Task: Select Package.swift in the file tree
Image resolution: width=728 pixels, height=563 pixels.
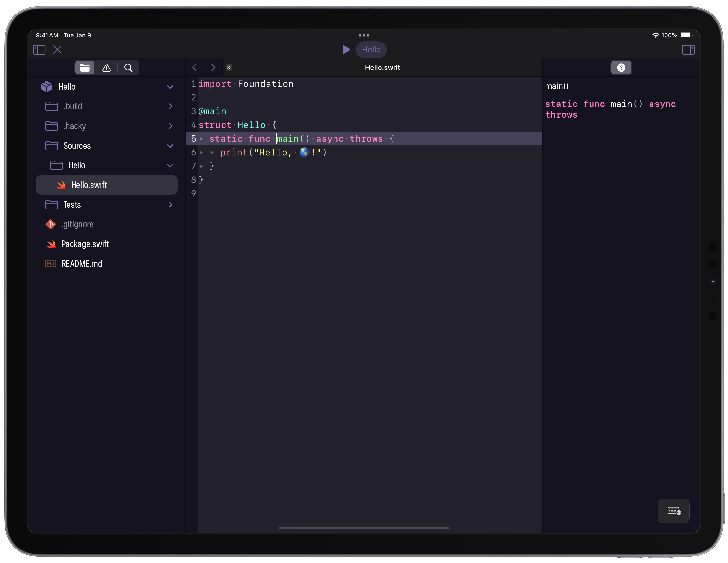Action: (85, 244)
